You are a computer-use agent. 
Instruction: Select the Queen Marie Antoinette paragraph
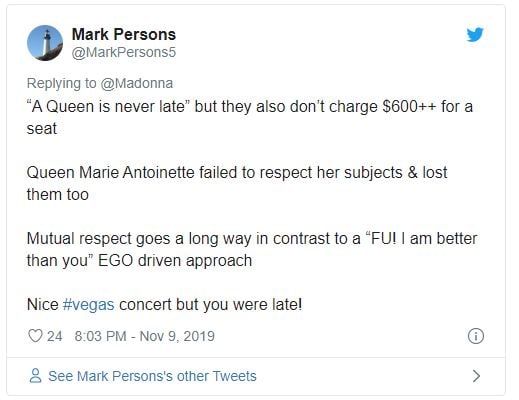pos(237,183)
